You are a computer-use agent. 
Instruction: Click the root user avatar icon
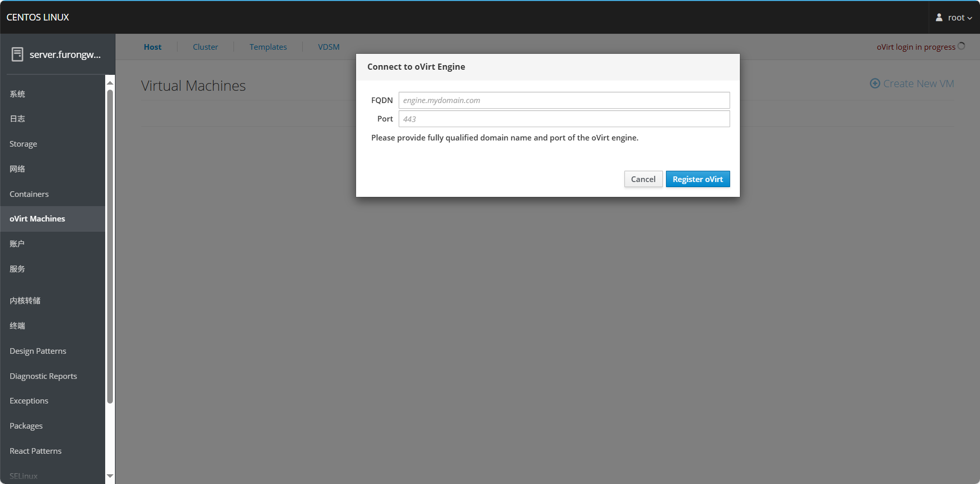click(939, 17)
